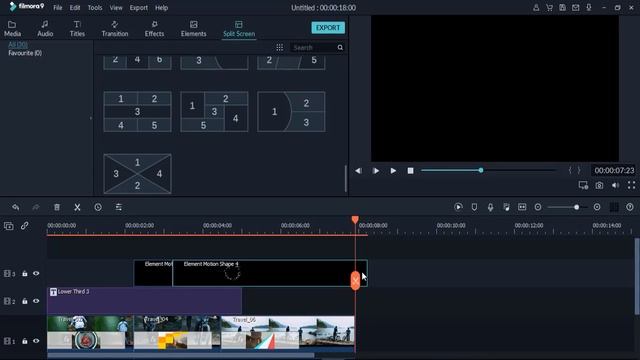Toggle the auto ripple link icon
This screenshot has height=360, width=640.
pyautogui.click(x=24, y=225)
